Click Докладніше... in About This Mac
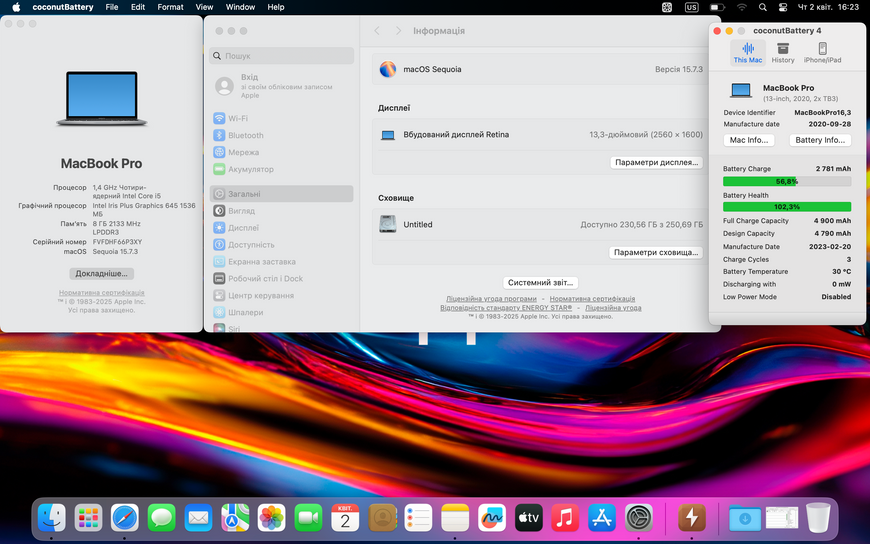 [102, 274]
